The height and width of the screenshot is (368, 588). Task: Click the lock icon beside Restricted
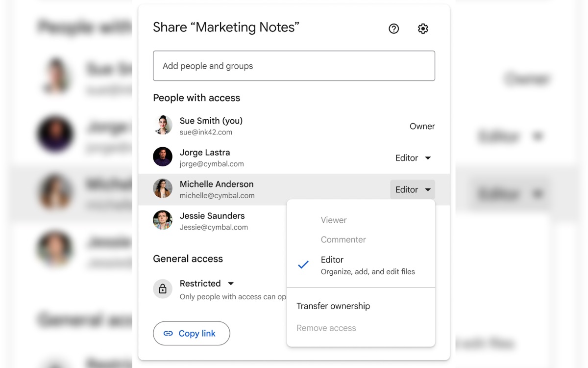click(162, 289)
